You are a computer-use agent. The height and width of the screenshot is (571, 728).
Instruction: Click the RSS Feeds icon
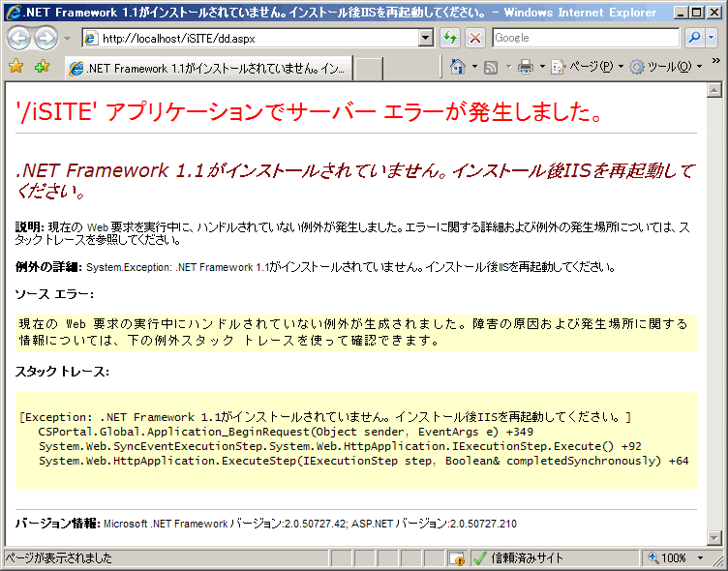[491, 68]
